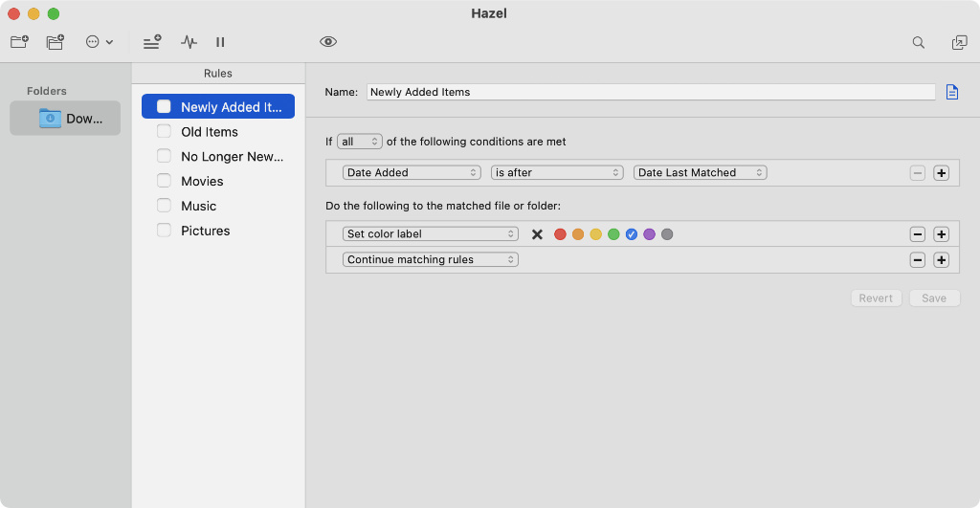Click the rule Name text field

tap(650, 92)
